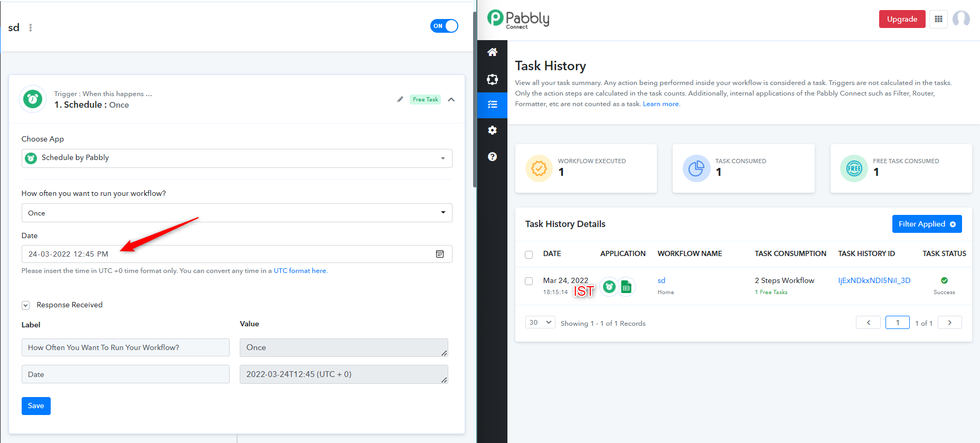980x443 pixels.
Task: Open the sd workflow link
Action: (661, 280)
